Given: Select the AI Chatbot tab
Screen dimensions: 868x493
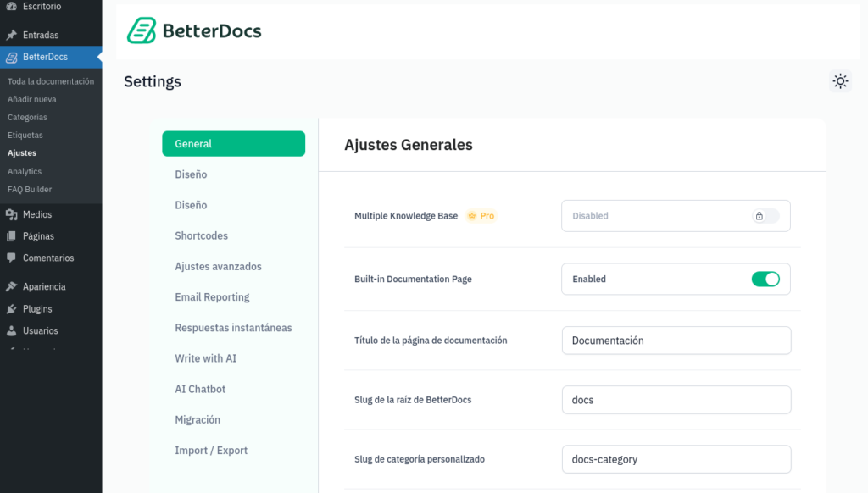Looking at the screenshot, I should tap(200, 389).
